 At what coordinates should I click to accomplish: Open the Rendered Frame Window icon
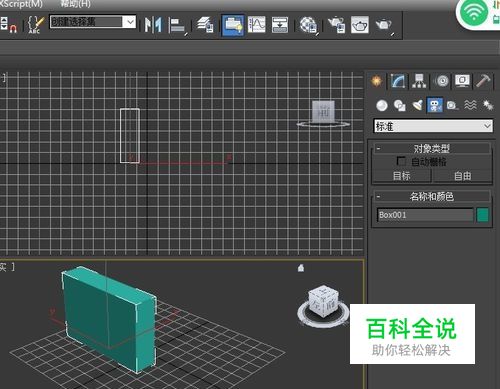(360, 25)
